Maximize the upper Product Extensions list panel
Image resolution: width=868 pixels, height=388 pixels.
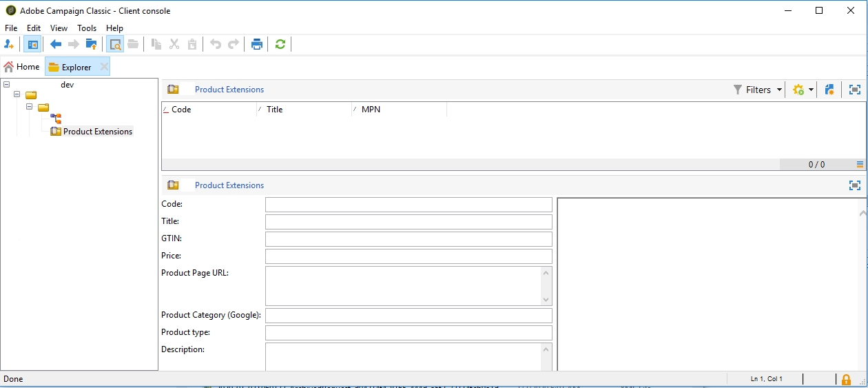pos(855,90)
